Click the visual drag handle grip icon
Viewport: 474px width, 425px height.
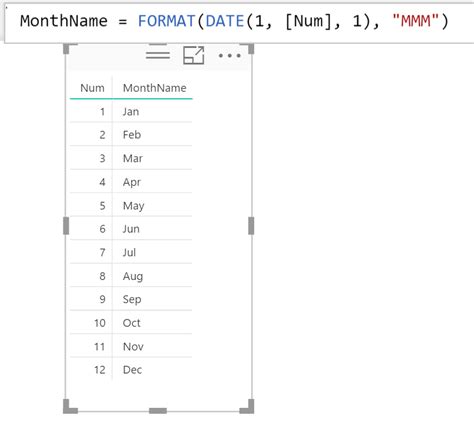158,55
